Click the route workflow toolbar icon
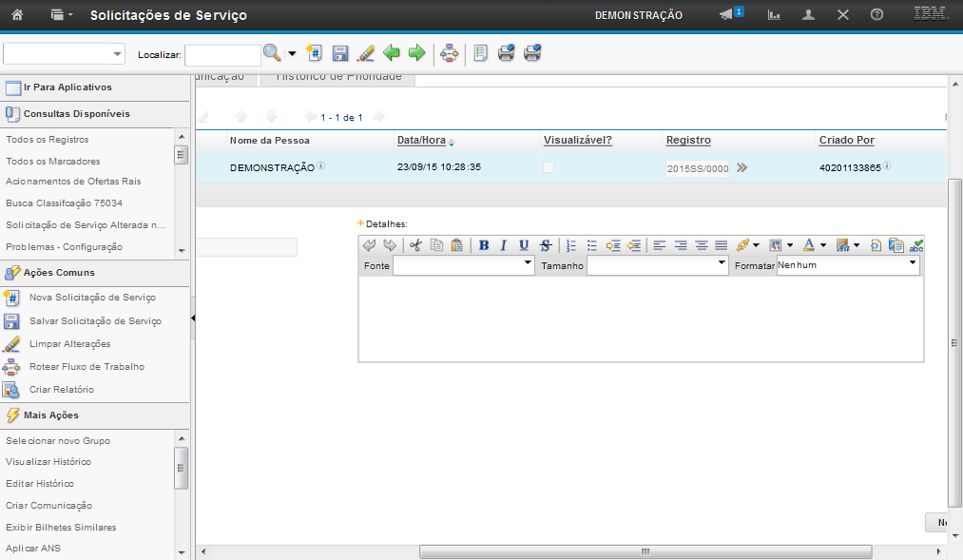 tap(450, 54)
